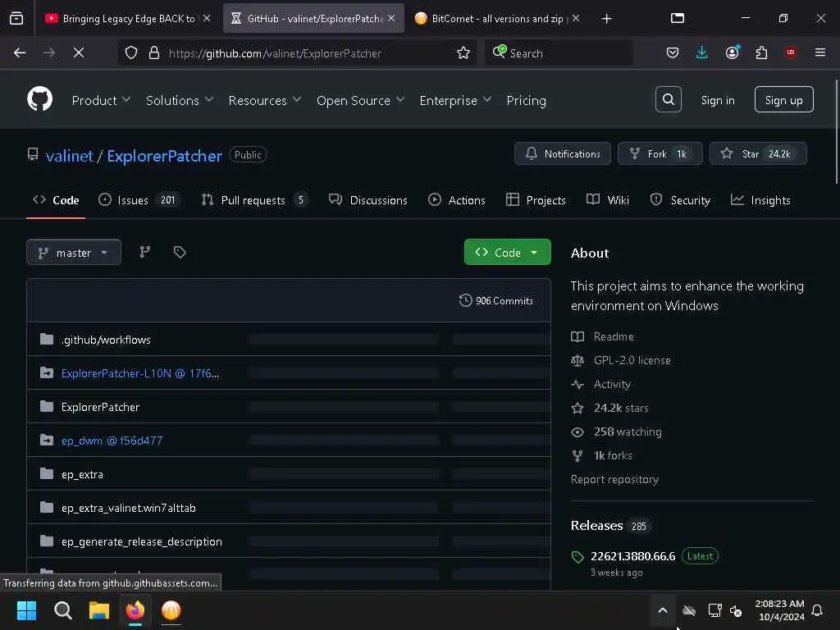Image resolution: width=840 pixels, height=630 pixels.
Task: Open the GPL-2.0 license link
Action: (x=632, y=360)
